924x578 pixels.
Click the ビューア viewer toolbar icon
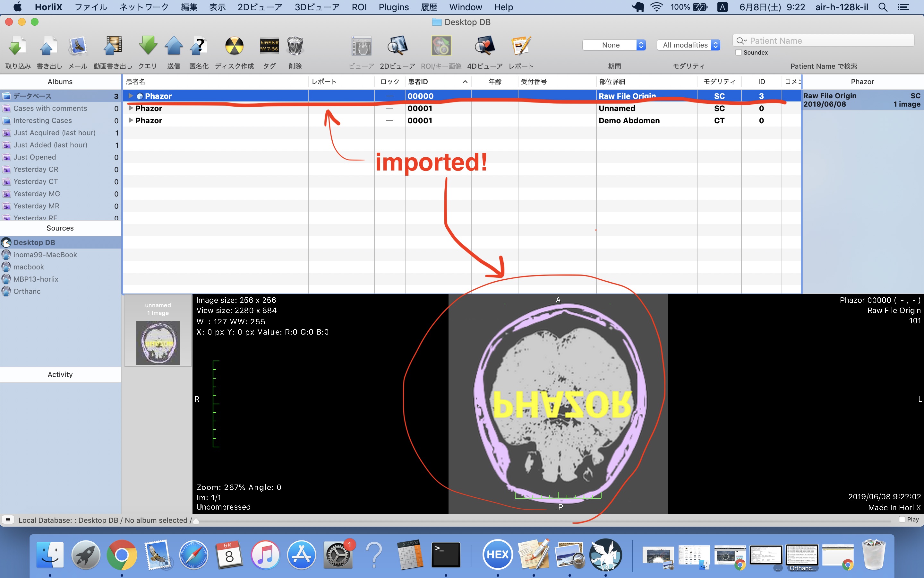pos(361,47)
